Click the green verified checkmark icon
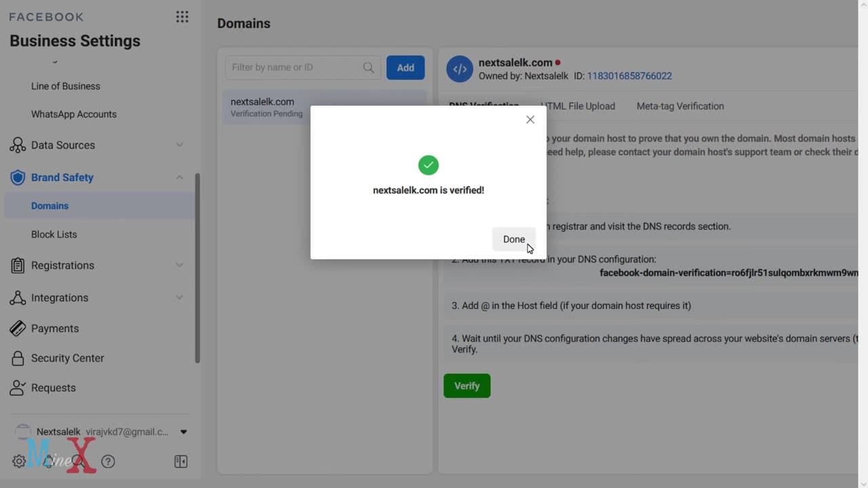Image resolution: width=868 pixels, height=488 pixels. click(429, 165)
